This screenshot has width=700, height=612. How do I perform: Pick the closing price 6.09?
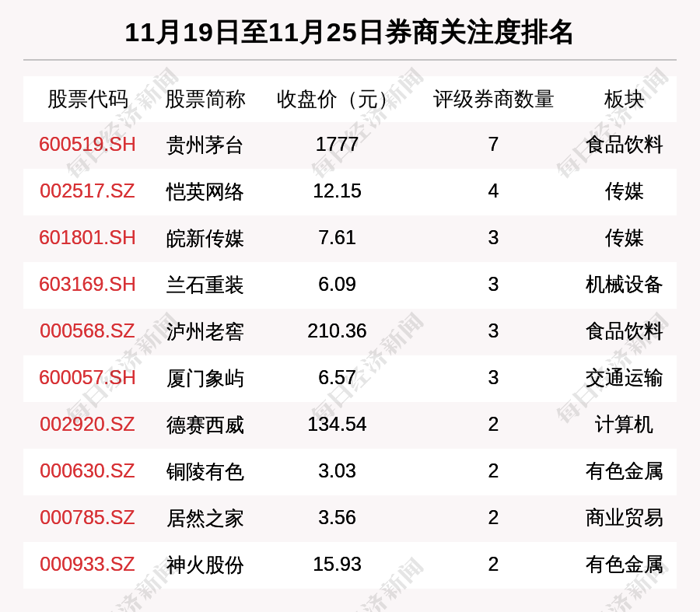(337, 285)
